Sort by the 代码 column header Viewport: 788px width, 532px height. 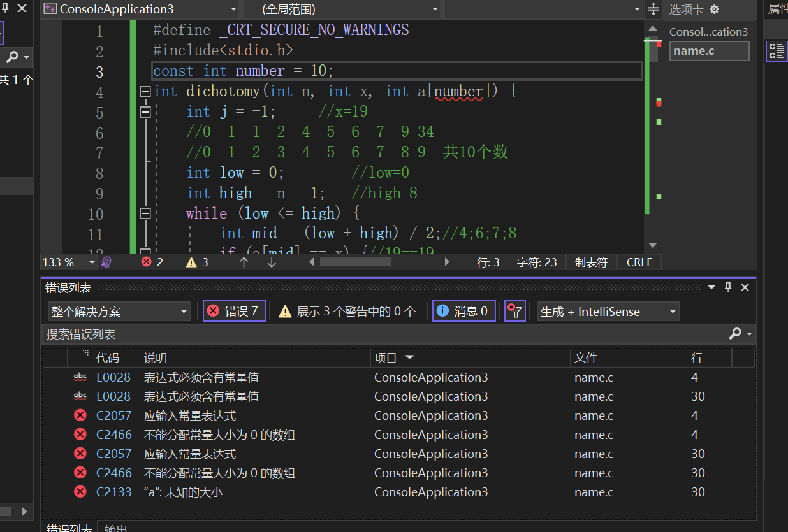(116, 358)
